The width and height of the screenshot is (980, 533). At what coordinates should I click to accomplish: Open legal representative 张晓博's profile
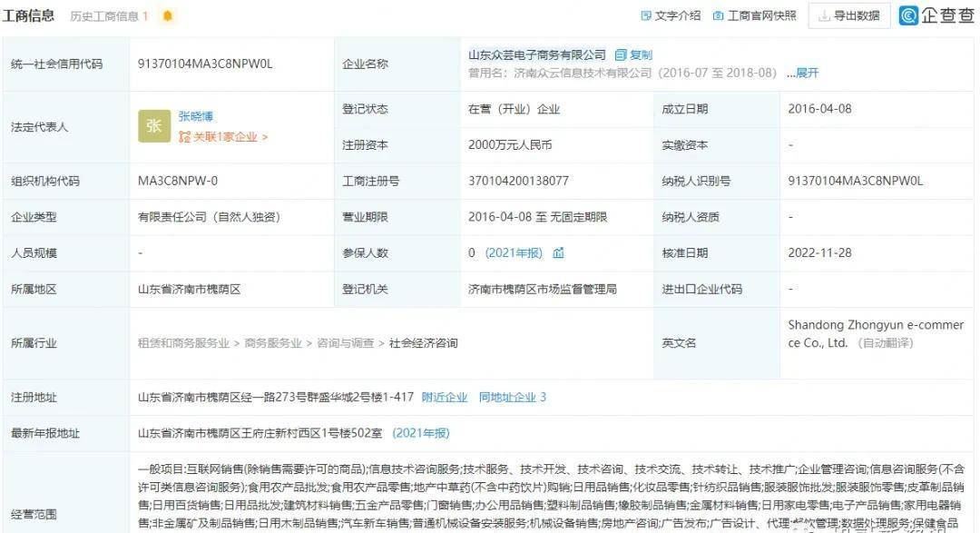196,116
